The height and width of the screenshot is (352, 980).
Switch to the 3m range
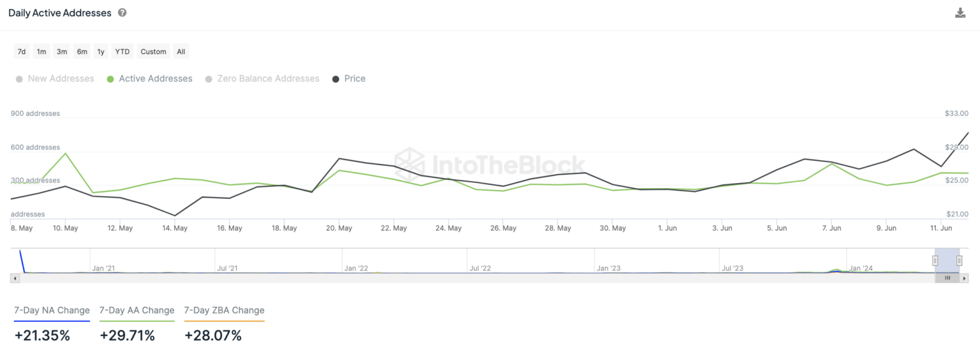[x=62, y=52]
